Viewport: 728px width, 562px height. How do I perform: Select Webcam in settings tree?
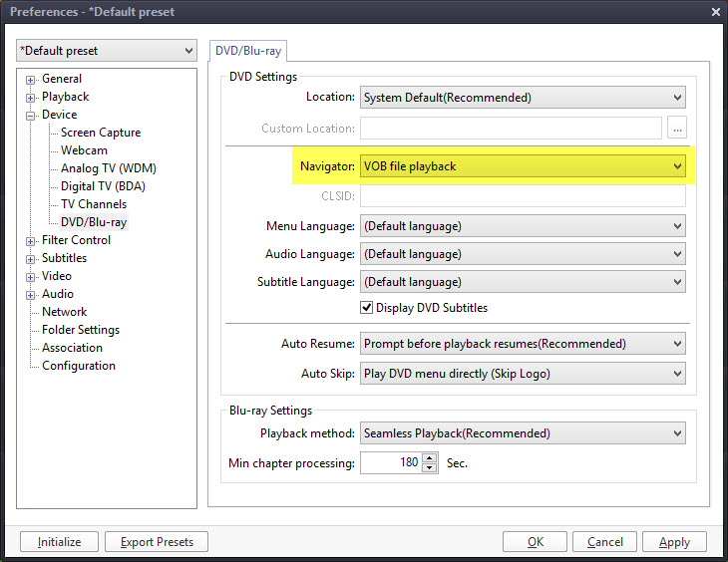[x=84, y=150]
